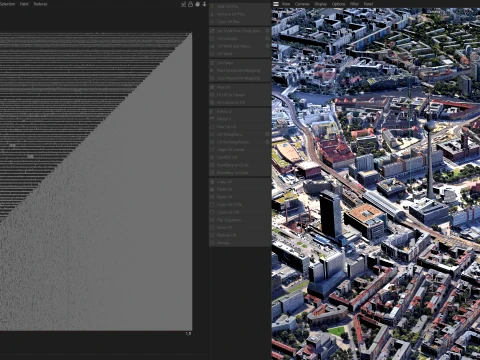Click the lock icon in UV editor header
This screenshot has width=480, height=360.
coord(190,4)
